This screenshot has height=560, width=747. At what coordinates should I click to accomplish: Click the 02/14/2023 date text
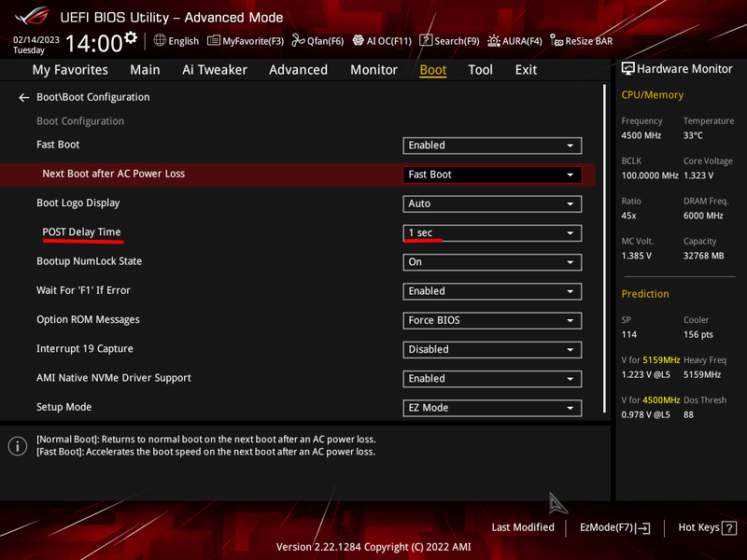coord(35,39)
